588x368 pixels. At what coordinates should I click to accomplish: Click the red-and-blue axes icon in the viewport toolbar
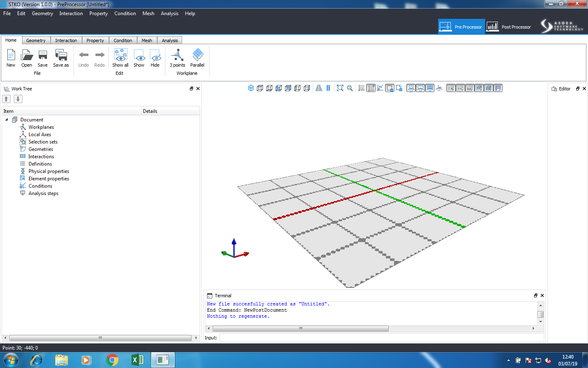(x=439, y=88)
